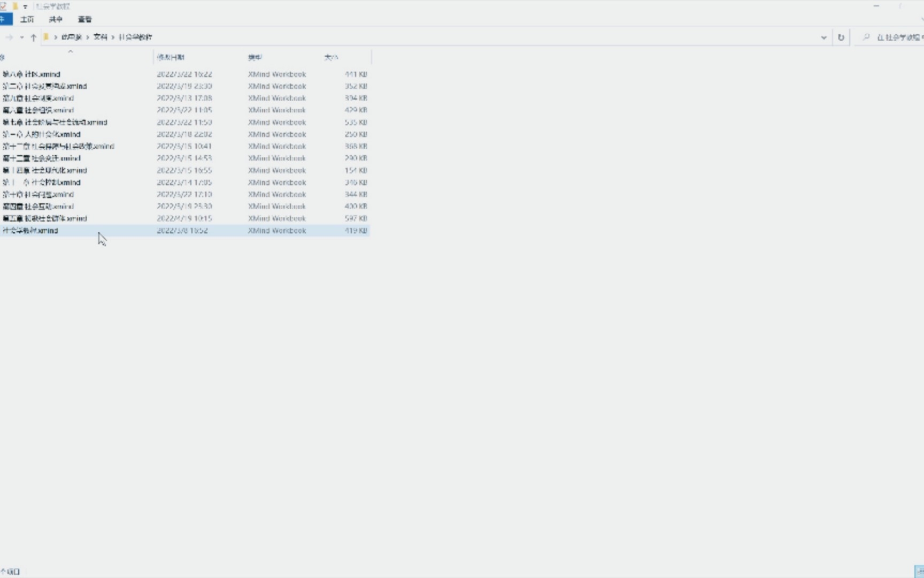
Task: Click XMind Workbook type in the 419 KB row
Action: pyautogui.click(x=277, y=231)
